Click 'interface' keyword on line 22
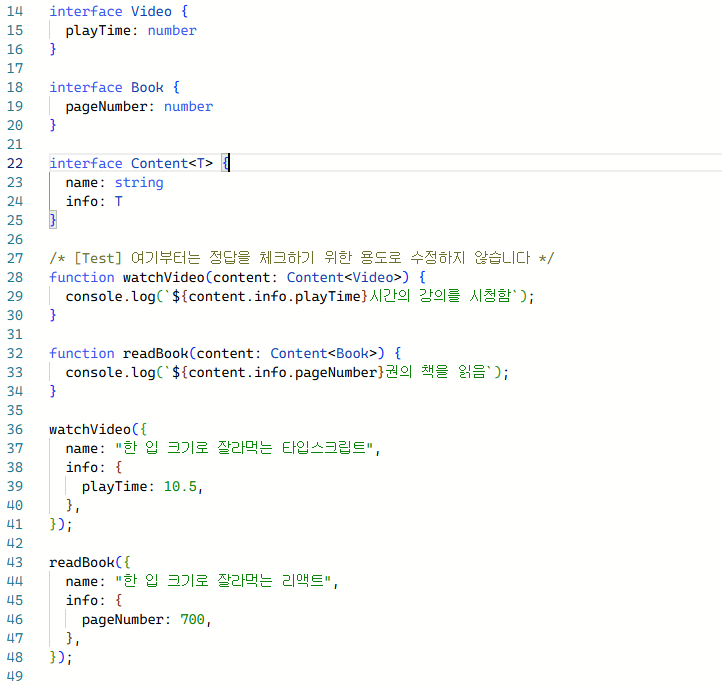This screenshot has width=722, height=686. (86, 163)
